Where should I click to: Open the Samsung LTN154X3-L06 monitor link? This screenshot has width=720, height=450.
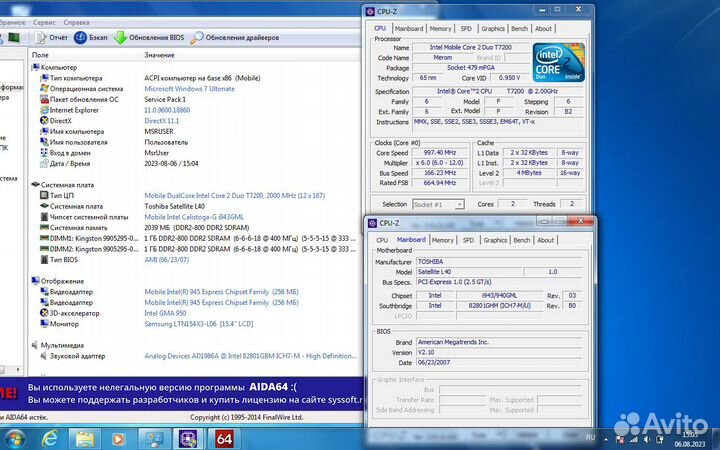point(199,324)
